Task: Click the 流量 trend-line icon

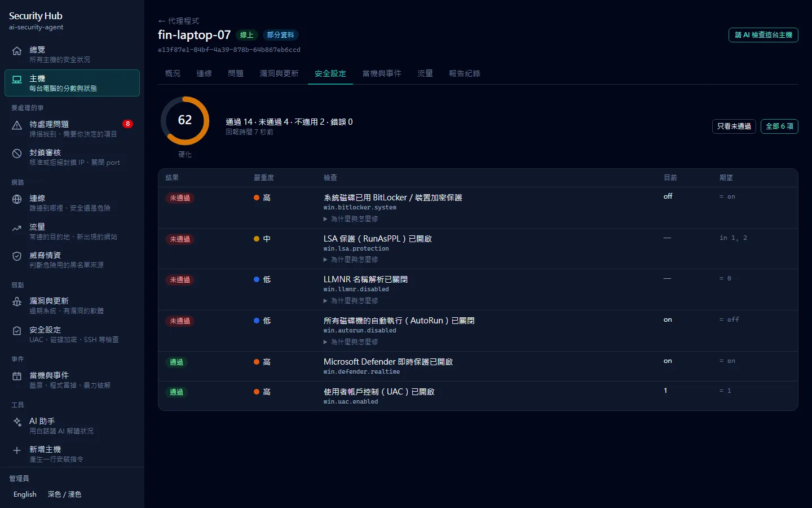Action: [x=17, y=228]
